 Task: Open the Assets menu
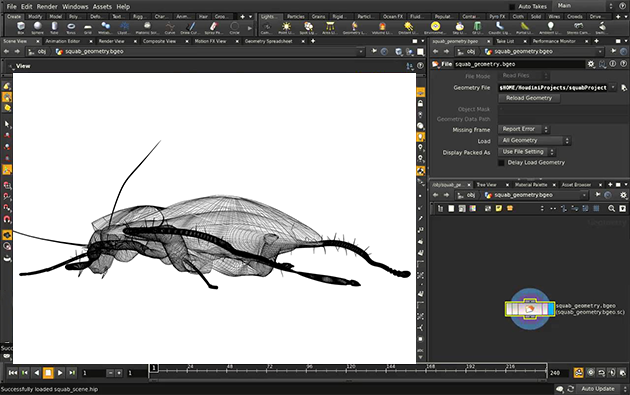102,6
